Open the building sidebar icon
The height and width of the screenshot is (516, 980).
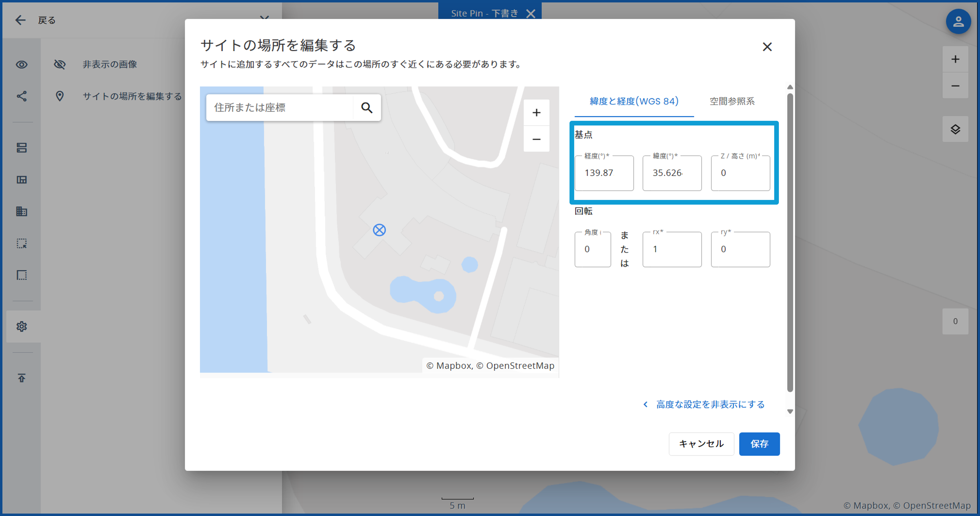point(22,211)
